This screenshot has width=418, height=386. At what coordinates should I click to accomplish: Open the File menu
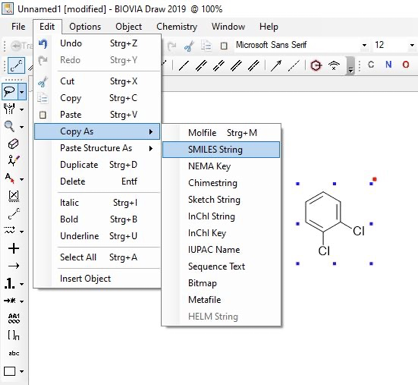(18, 27)
